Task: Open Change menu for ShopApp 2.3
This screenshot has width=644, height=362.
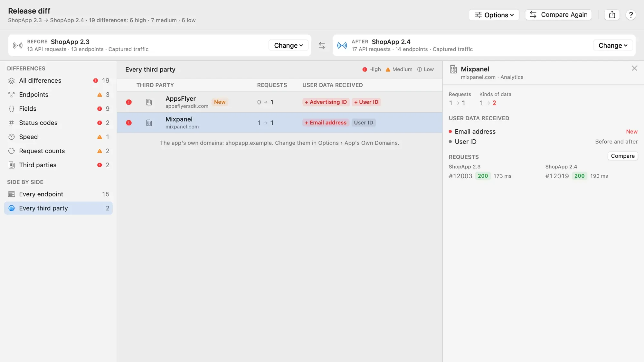Action: 288,45
